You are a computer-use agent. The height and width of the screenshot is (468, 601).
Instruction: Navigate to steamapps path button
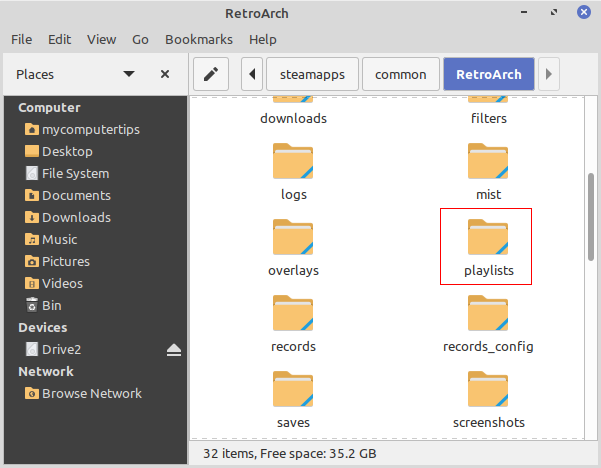(312, 74)
